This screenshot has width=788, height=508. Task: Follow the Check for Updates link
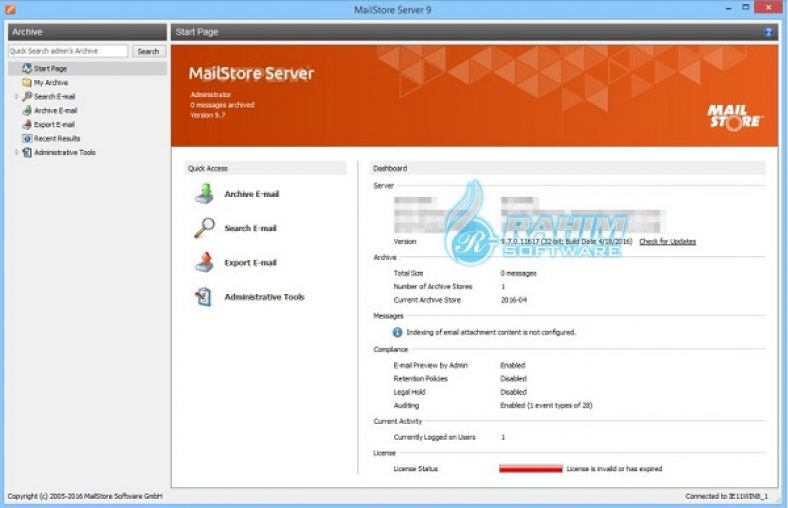[667, 242]
